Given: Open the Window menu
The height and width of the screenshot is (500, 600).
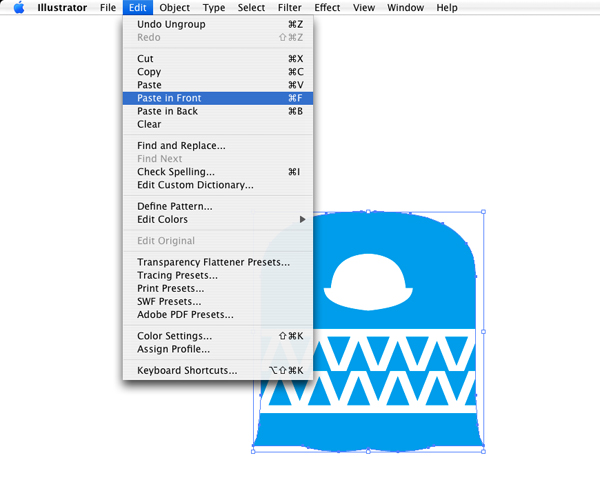Looking at the screenshot, I should [x=406, y=8].
